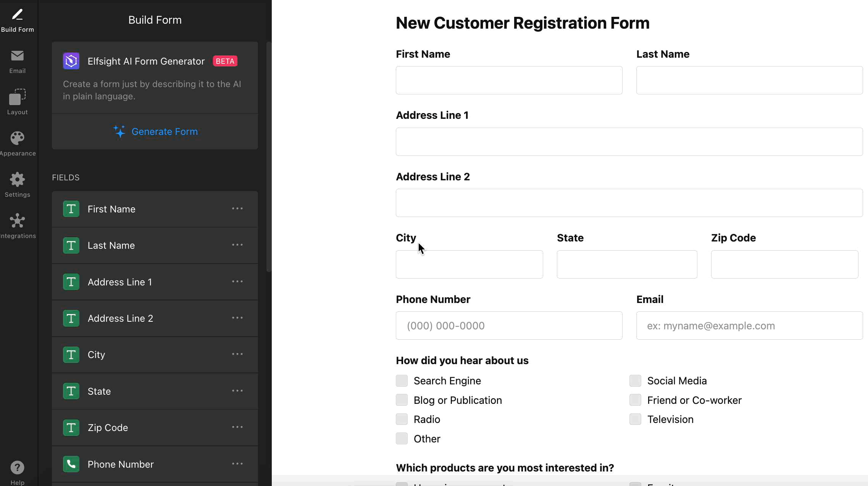Switch to the Build Form tab
868x486 pixels.
tap(17, 20)
